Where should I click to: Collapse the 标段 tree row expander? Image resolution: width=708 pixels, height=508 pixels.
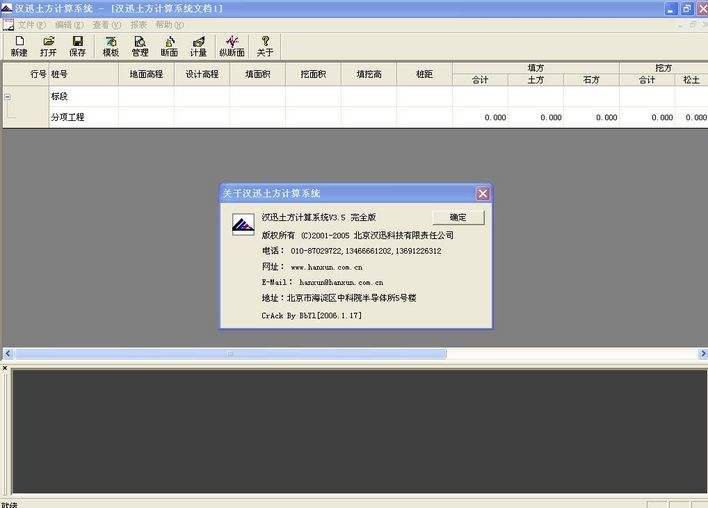8,97
